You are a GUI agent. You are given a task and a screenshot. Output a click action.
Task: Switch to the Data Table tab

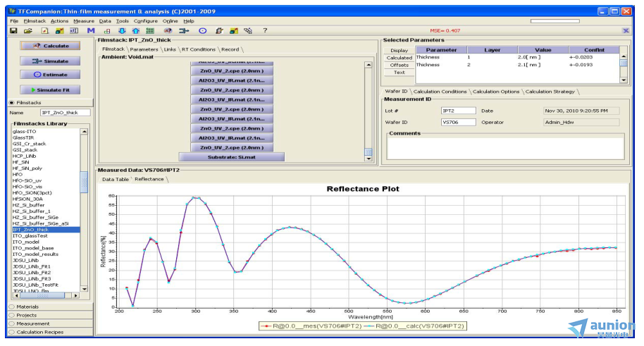(x=115, y=179)
